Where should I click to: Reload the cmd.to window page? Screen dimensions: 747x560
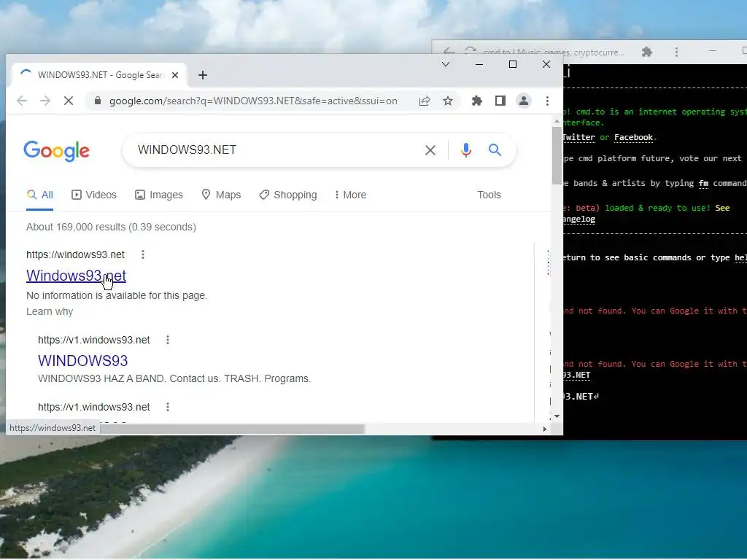pyautogui.click(x=471, y=51)
